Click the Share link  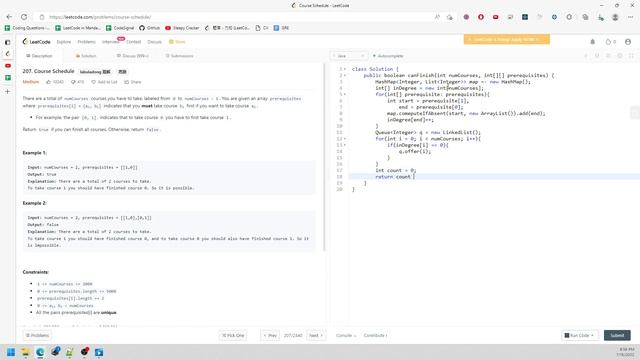(133, 82)
